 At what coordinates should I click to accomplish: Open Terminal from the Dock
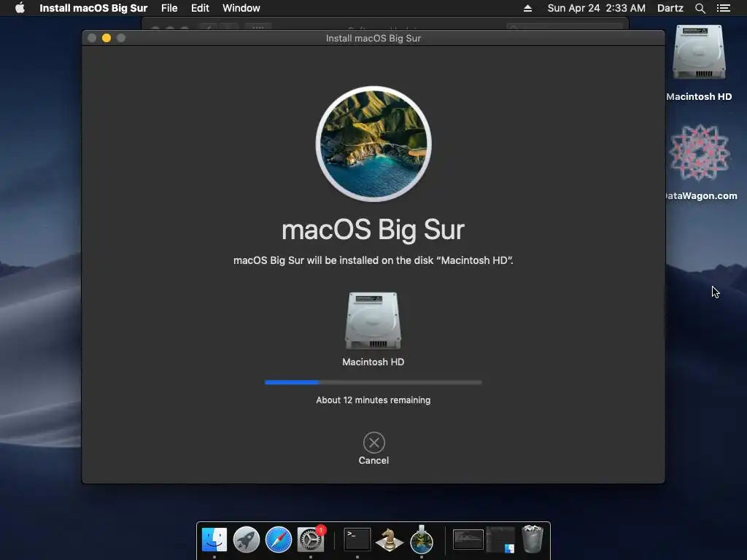click(357, 540)
